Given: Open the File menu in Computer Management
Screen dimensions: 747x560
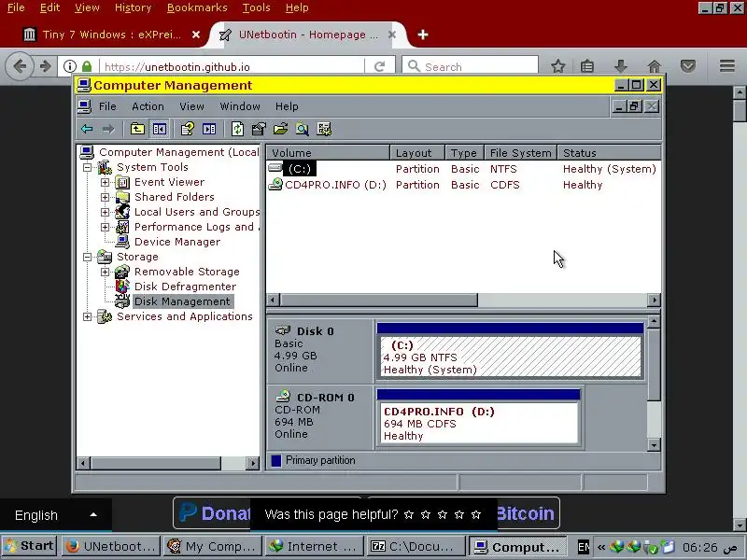Looking at the screenshot, I should pyautogui.click(x=107, y=106).
